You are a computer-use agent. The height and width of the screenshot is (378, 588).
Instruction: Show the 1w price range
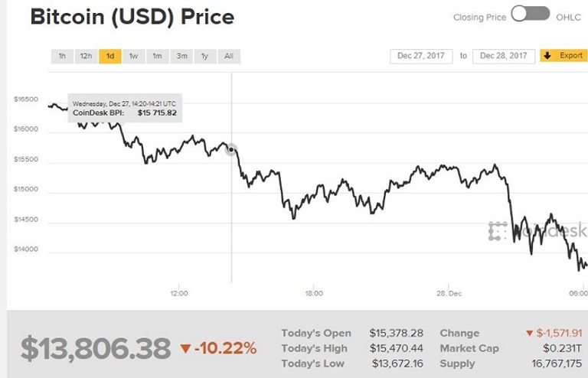click(x=133, y=56)
